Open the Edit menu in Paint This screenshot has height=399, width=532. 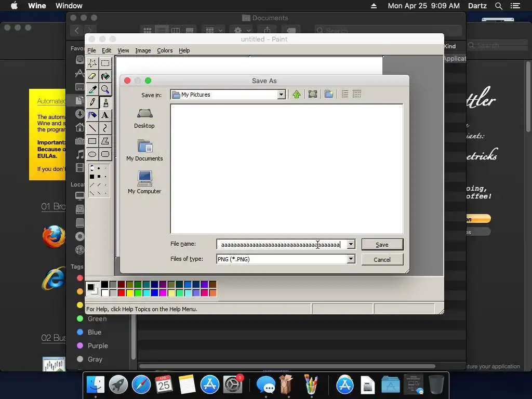tap(107, 50)
